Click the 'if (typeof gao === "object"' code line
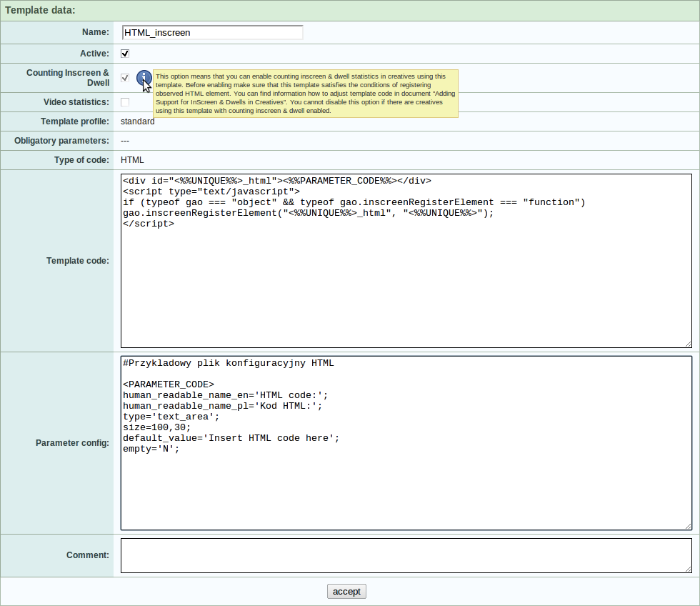 click(x=354, y=202)
